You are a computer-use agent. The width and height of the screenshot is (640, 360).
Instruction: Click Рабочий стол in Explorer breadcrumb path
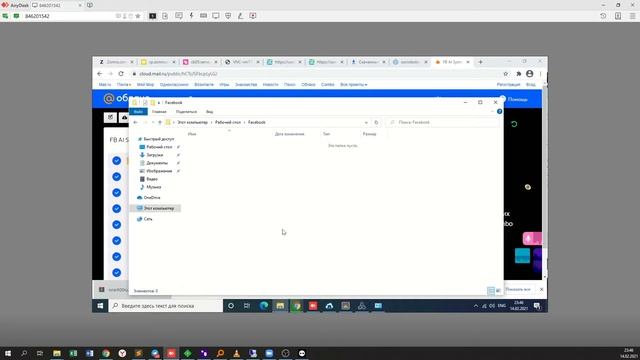[x=228, y=122]
